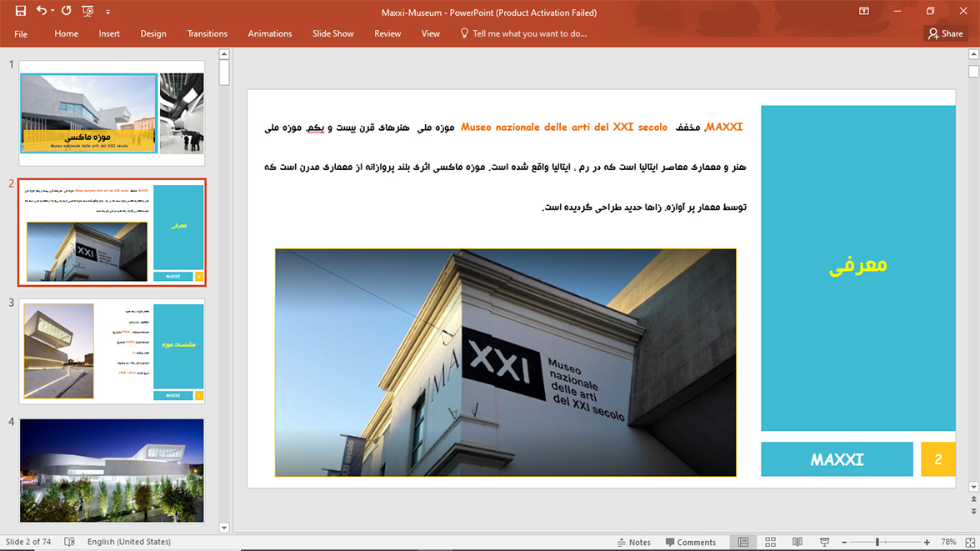980x551 pixels.
Task: Switch to Normal view from the status bar
Action: (x=743, y=542)
